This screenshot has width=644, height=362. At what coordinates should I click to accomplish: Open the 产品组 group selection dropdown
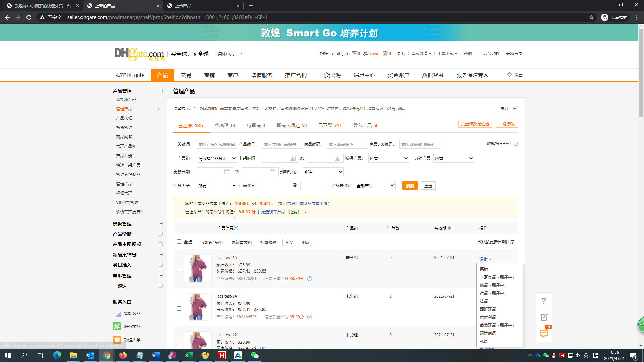coord(217,158)
